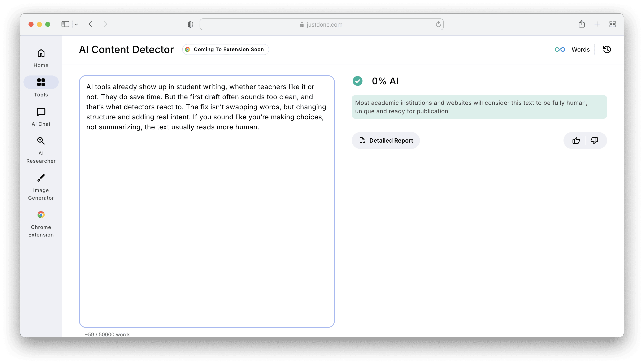Launch the Image Generator

pyautogui.click(x=41, y=187)
